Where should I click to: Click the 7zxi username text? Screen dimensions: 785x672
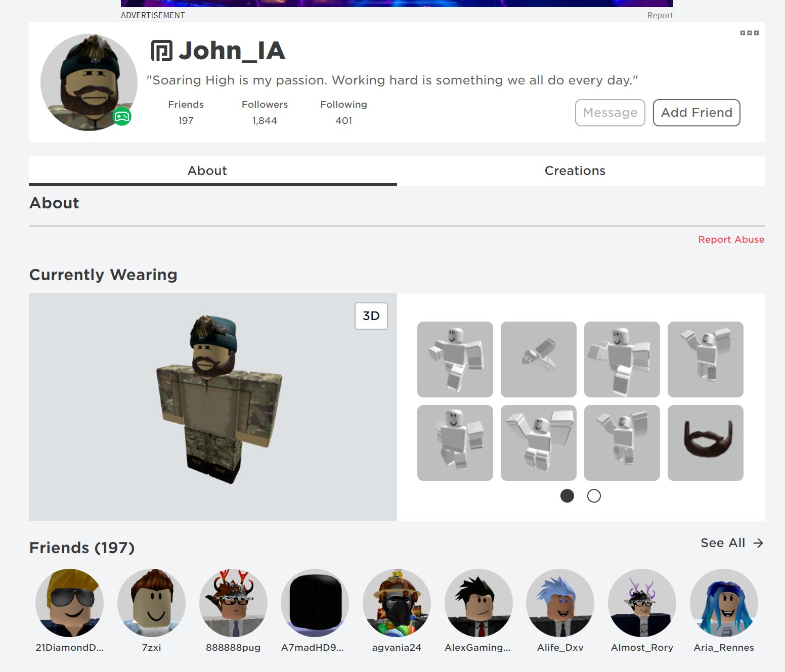151,648
